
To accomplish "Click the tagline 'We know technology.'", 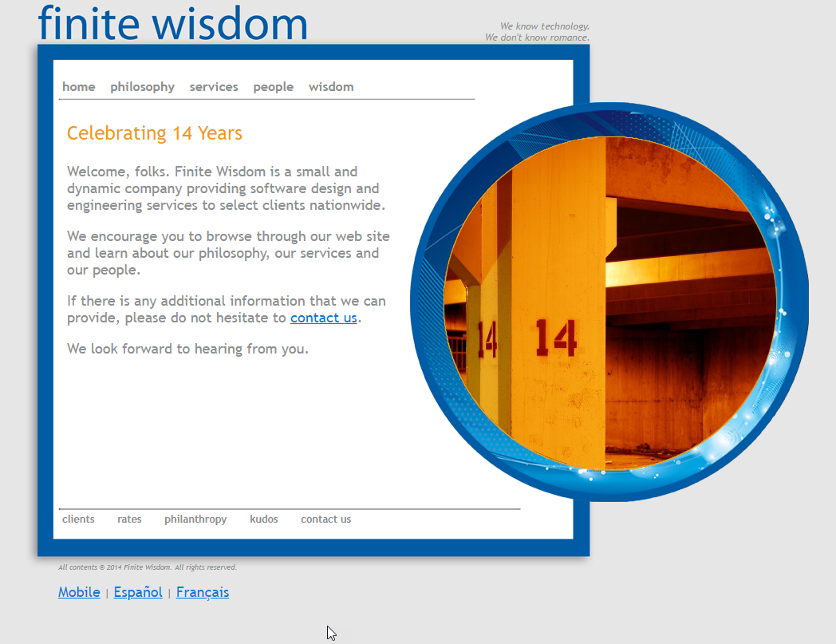I will point(544,26).
